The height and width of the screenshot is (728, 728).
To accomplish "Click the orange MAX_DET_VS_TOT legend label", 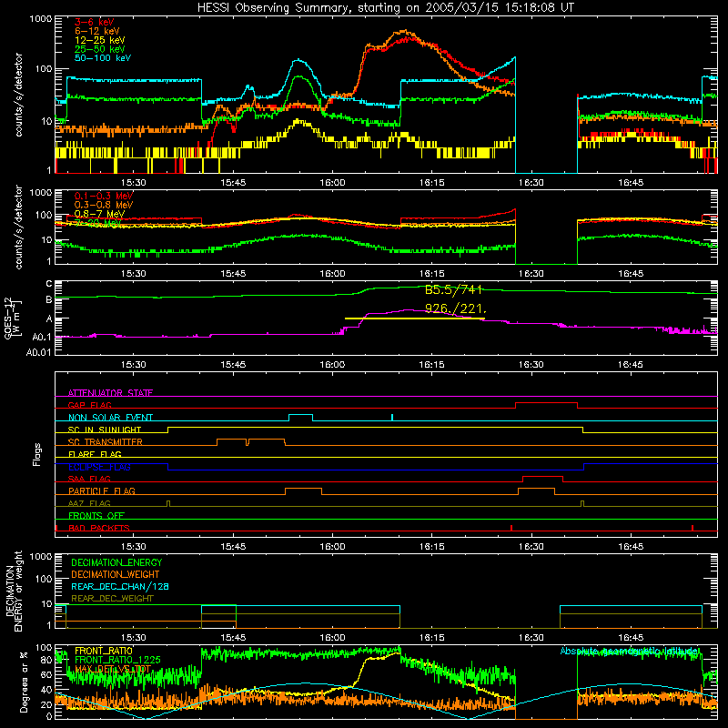I will tap(113, 669).
